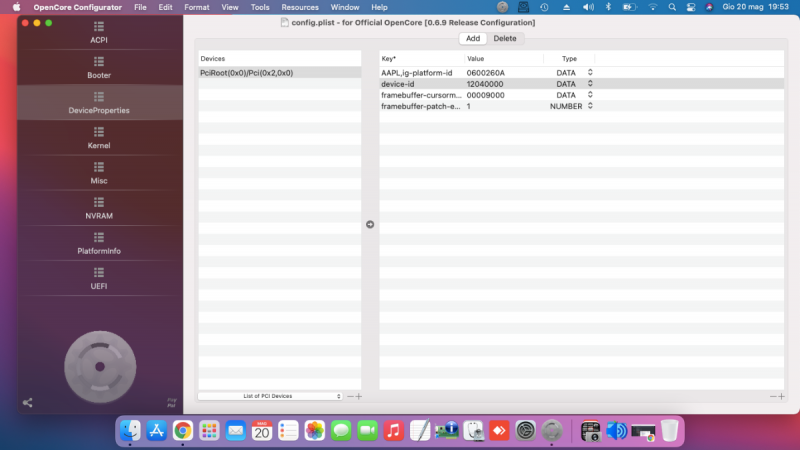Go to the NVRAM section
The height and width of the screenshot is (450, 800).
[x=99, y=208]
